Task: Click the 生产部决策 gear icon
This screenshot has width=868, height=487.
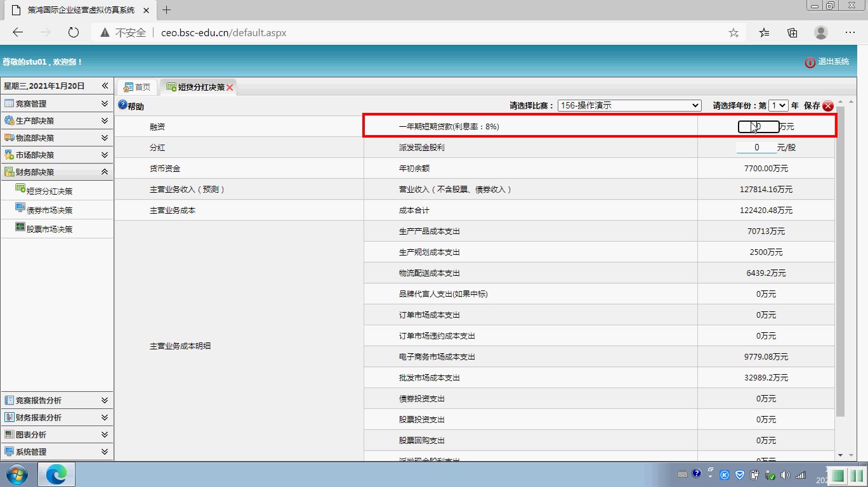Action: pyautogui.click(x=9, y=120)
